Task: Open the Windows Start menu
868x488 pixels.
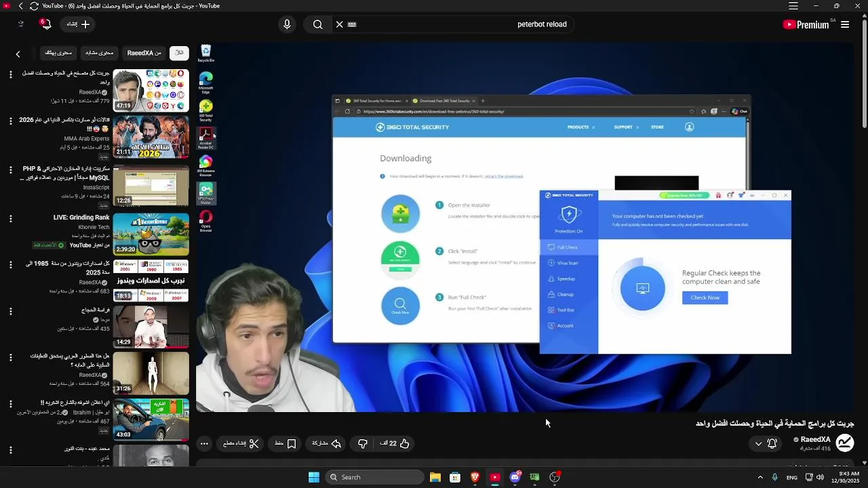Action: pyautogui.click(x=314, y=477)
